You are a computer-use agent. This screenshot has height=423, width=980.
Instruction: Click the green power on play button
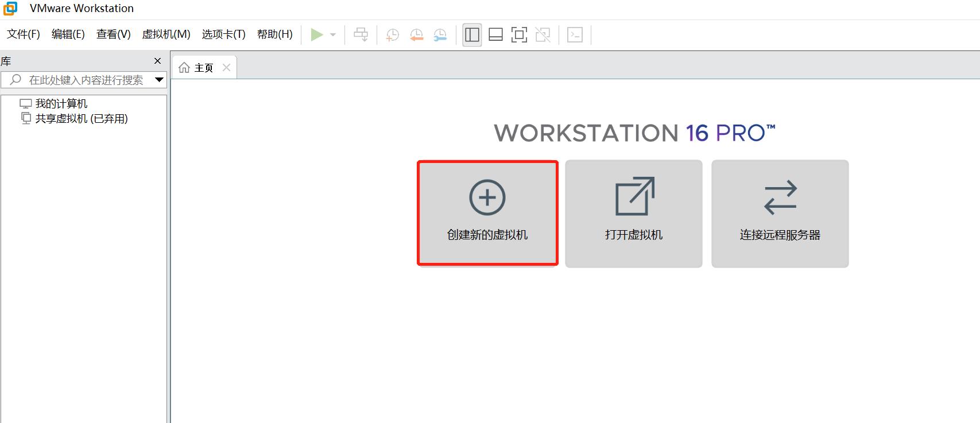pos(316,34)
